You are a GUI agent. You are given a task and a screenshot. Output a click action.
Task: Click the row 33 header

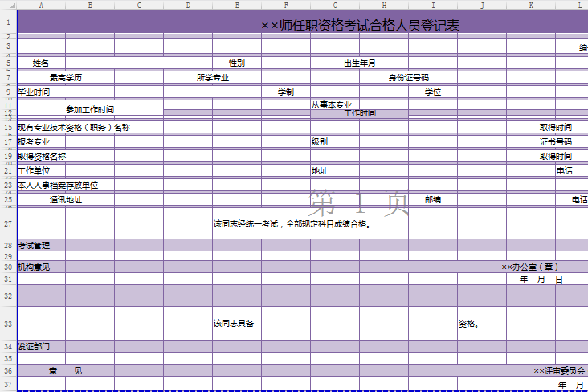(8, 324)
